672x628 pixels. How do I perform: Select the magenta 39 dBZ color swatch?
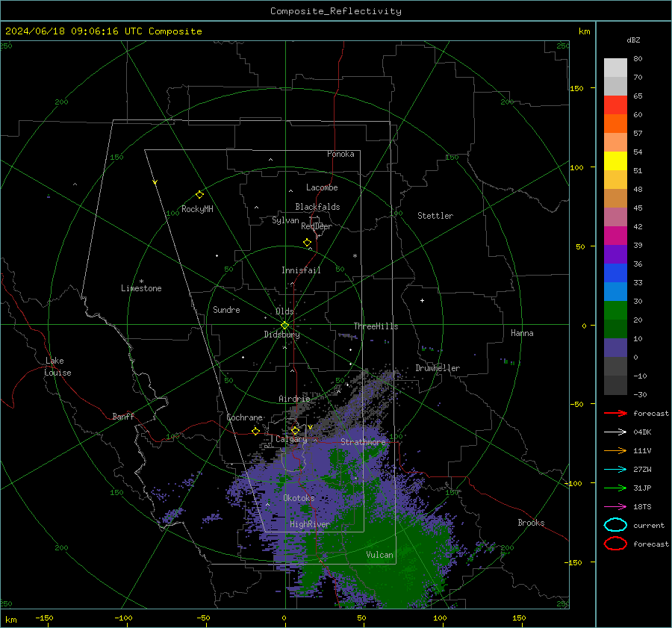[615, 235]
